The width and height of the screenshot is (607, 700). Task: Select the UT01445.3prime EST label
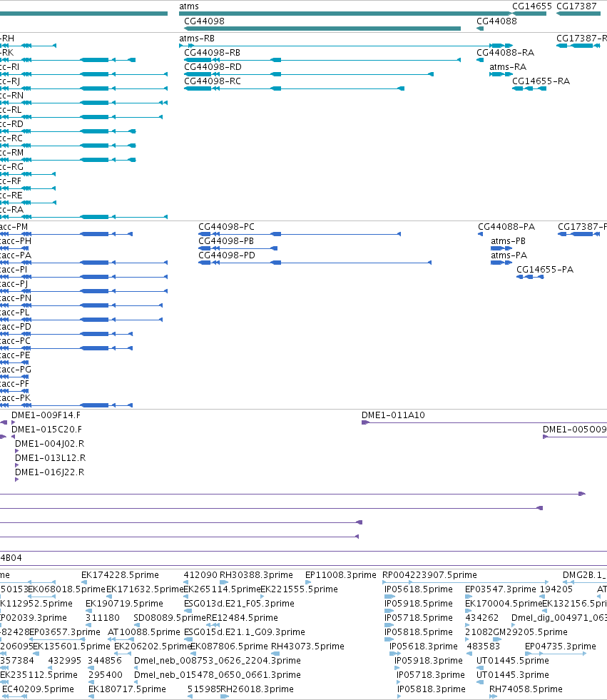click(x=512, y=675)
